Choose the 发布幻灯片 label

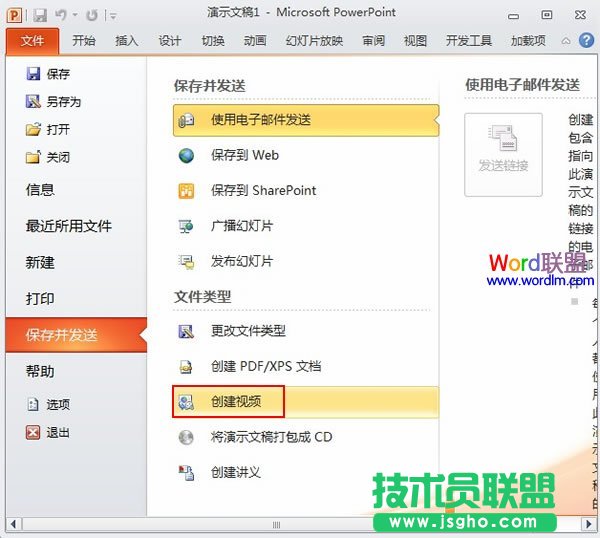(x=242, y=261)
